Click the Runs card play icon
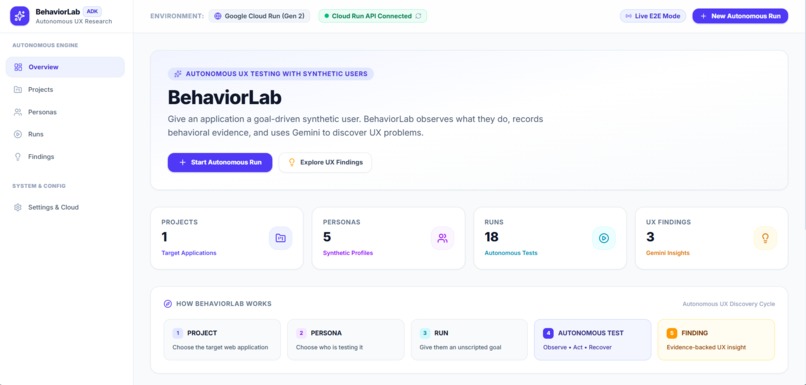806x385 pixels. 604,238
